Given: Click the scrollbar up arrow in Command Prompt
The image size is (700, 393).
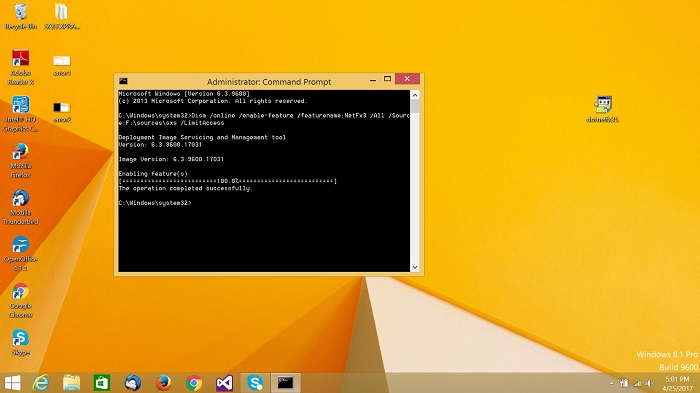Looking at the screenshot, I should tap(415, 95).
